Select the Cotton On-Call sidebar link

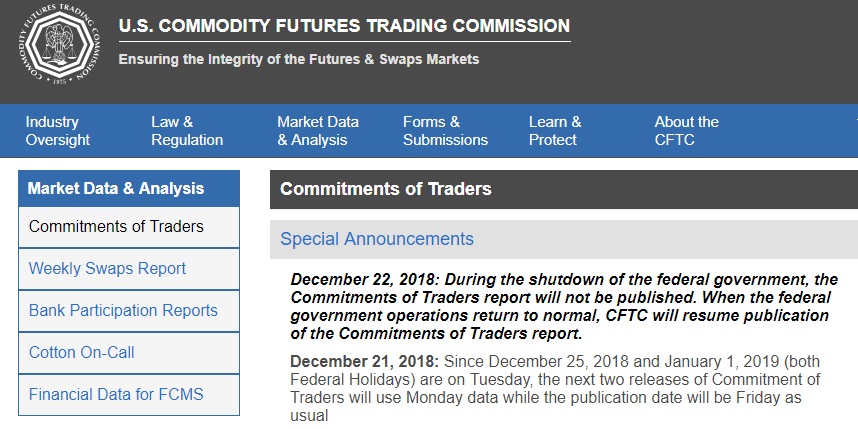click(82, 352)
